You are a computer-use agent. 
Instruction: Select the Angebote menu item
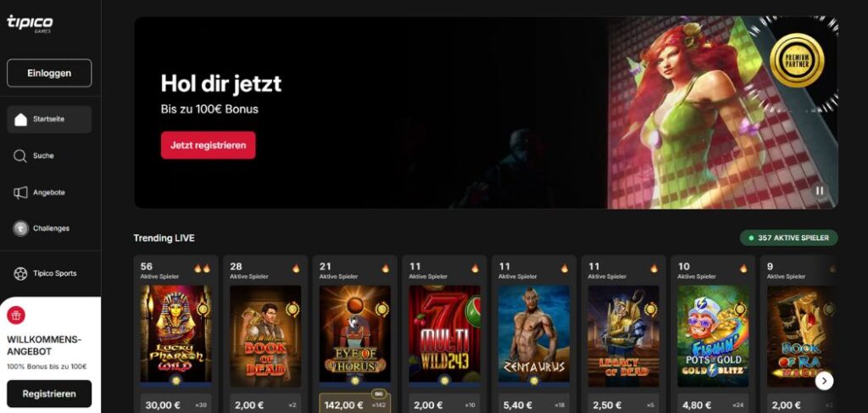(49, 193)
